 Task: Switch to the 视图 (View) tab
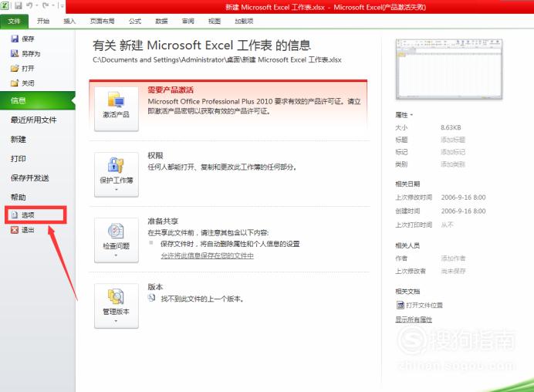(215, 21)
